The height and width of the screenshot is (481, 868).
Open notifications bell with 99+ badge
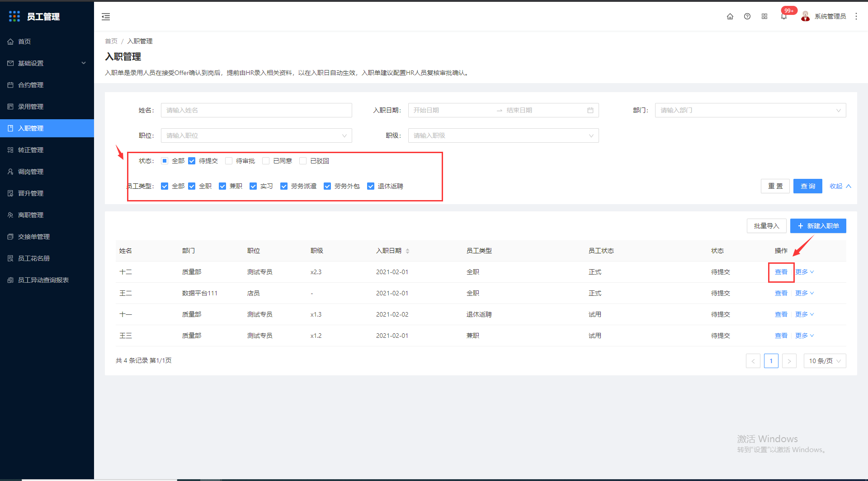[784, 16]
